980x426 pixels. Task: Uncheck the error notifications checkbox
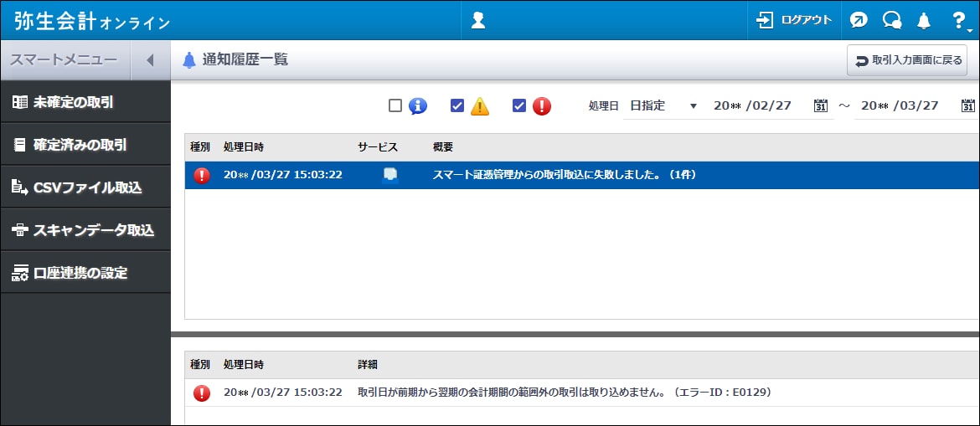tap(518, 105)
